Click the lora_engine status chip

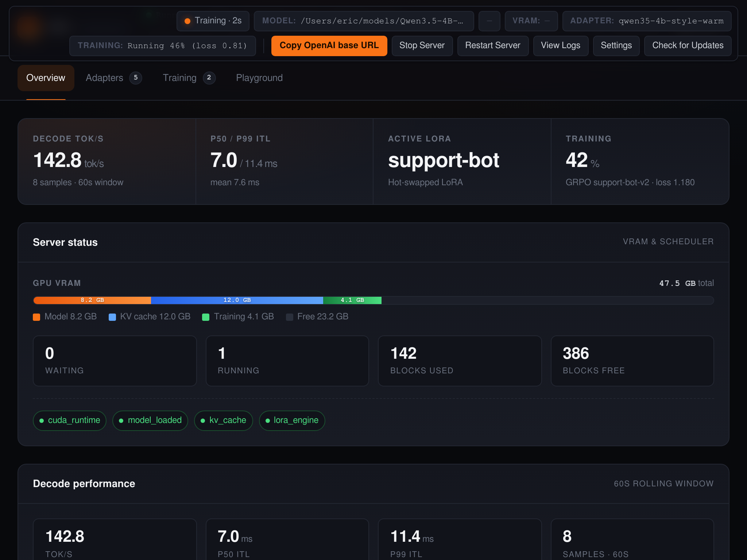pos(292,420)
